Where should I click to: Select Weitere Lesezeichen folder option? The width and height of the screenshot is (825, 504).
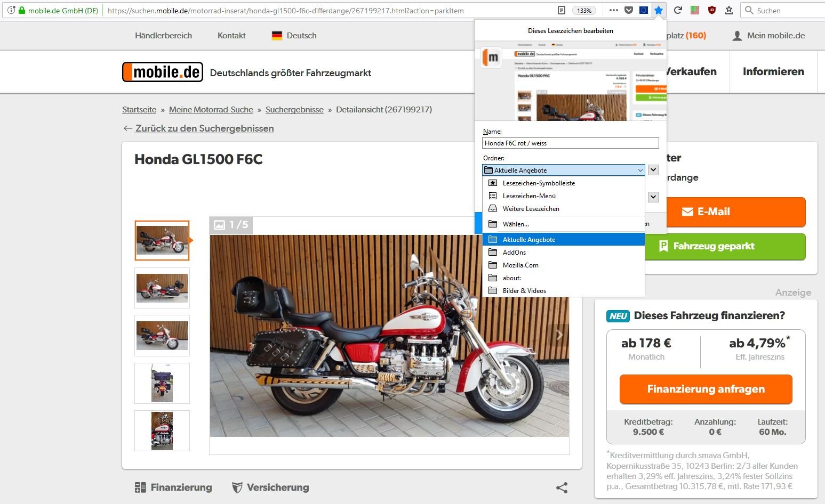(x=564, y=208)
